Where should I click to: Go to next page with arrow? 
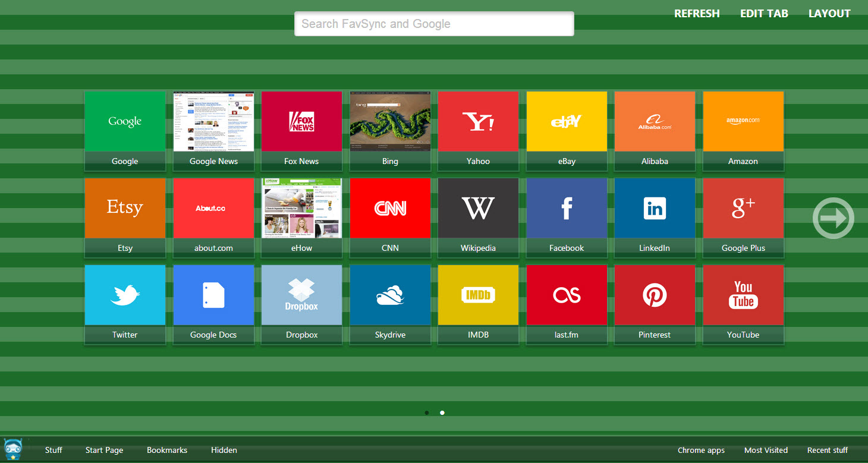(833, 218)
